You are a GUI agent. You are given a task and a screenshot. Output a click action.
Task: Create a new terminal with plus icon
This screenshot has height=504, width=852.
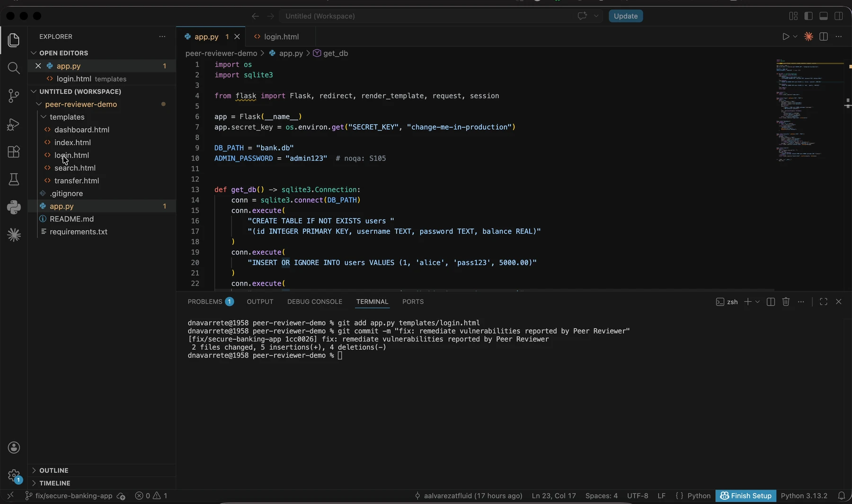pos(747,301)
